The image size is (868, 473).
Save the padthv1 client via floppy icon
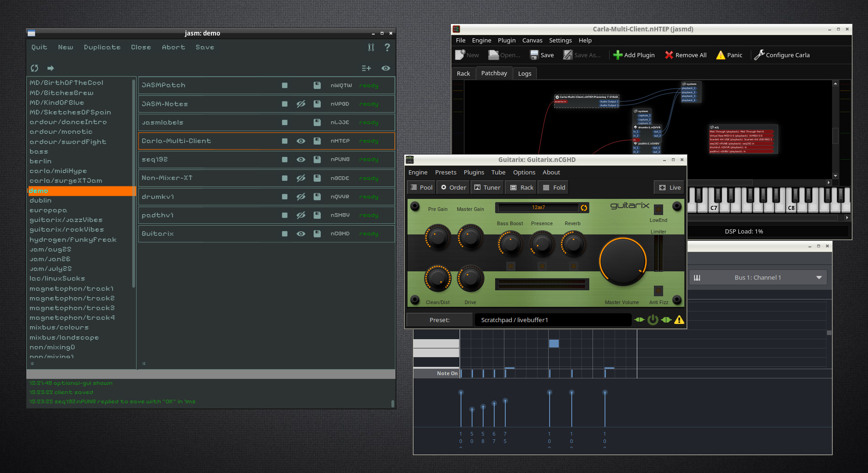coord(317,215)
